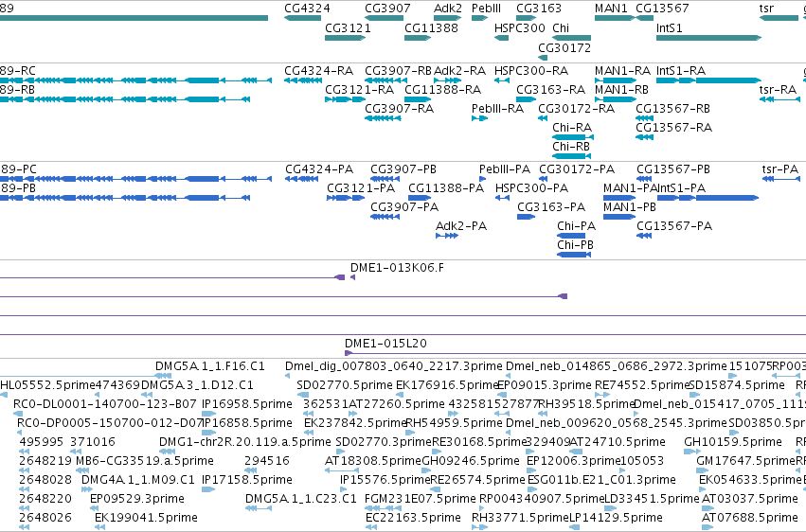The image size is (806, 532).
Task: Click the CG30172-RA transcript label
Action: click(576, 109)
